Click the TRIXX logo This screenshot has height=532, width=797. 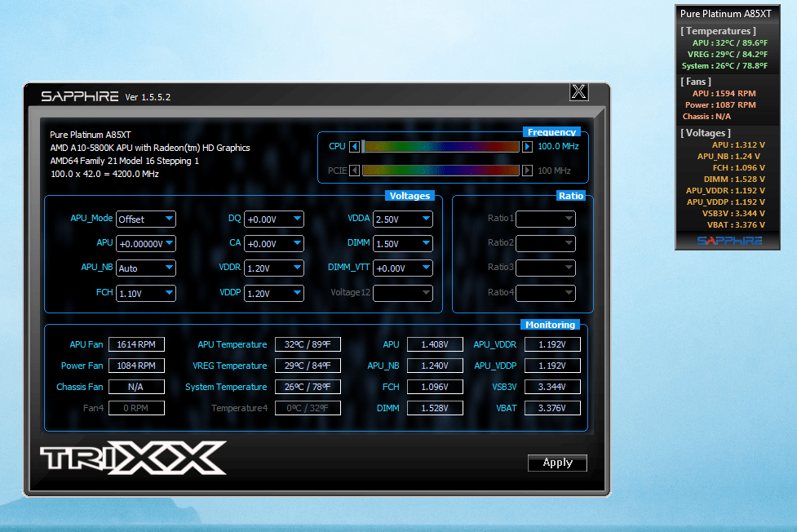point(133,458)
